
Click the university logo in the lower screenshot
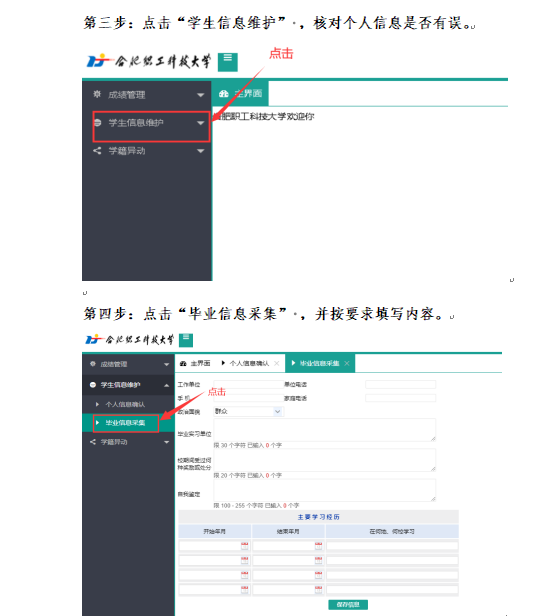pyautogui.click(x=130, y=339)
